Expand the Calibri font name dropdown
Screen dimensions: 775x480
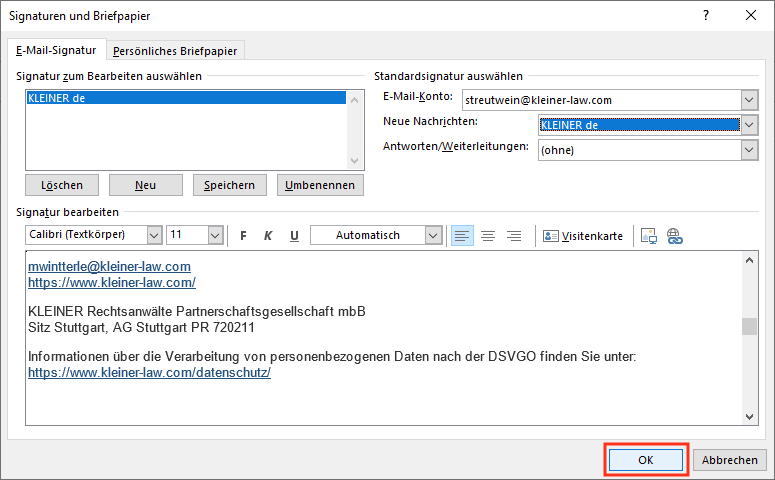pyautogui.click(x=154, y=236)
